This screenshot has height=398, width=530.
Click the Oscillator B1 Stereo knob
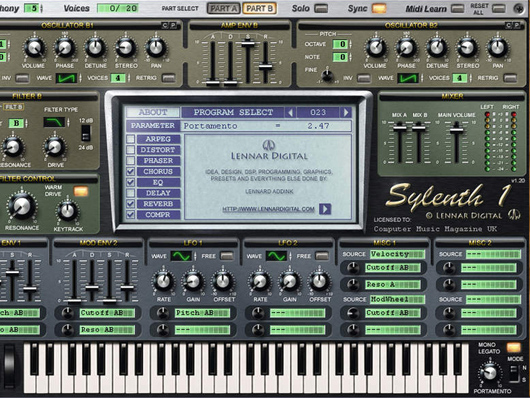[126, 48]
